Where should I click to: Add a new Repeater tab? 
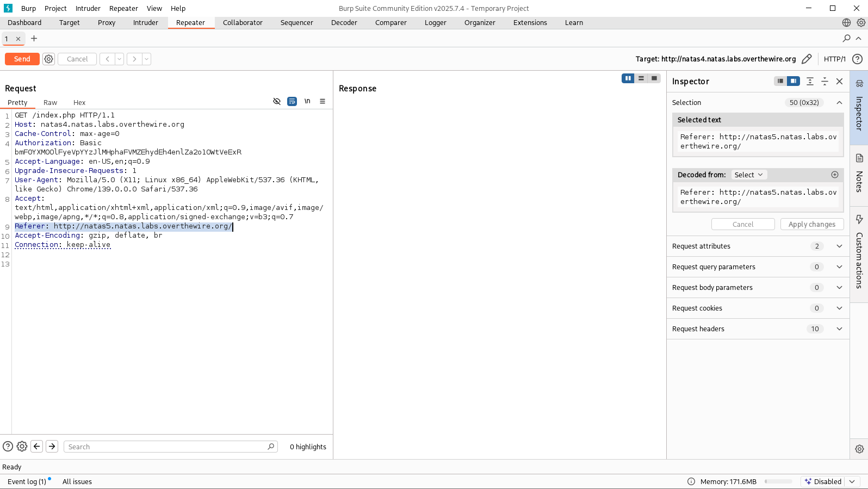pyautogui.click(x=34, y=39)
